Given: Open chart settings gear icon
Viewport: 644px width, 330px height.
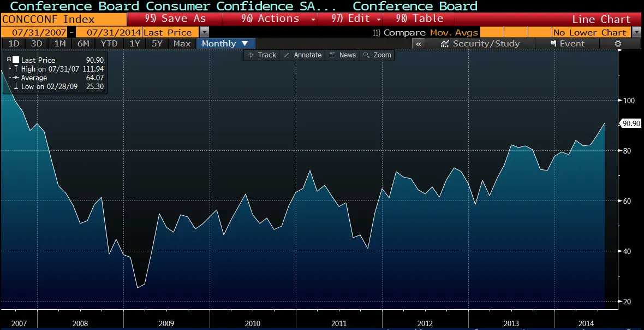Looking at the screenshot, I should [618, 44].
